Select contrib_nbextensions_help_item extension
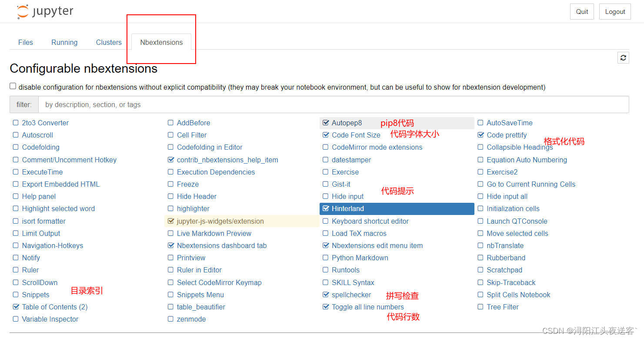Viewport: 644px width, 339px height. pos(227,160)
